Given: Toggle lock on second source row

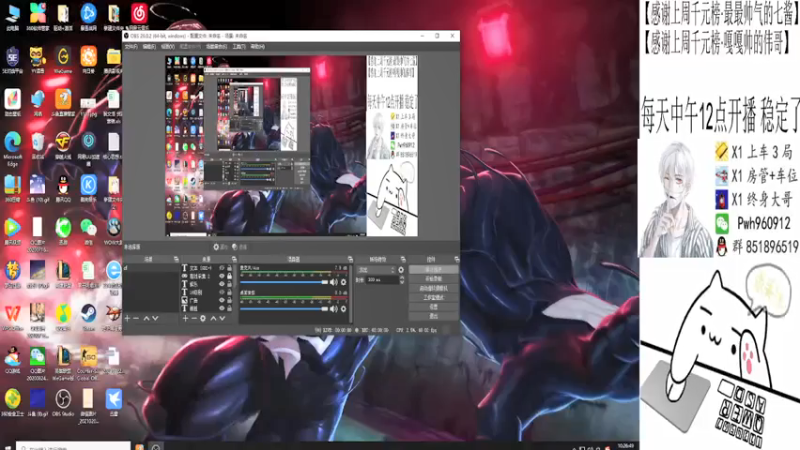Looking at the screenshot, I should pos(229,276).
